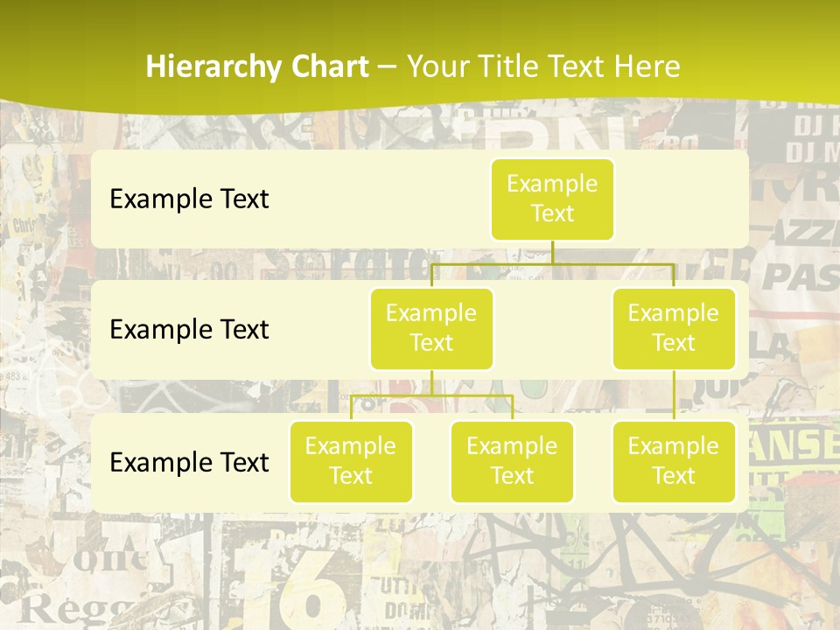Click the bold "Hierarchy Chart" title words
The height and width of the screenshot is (630, 840).
click(257, 66)
